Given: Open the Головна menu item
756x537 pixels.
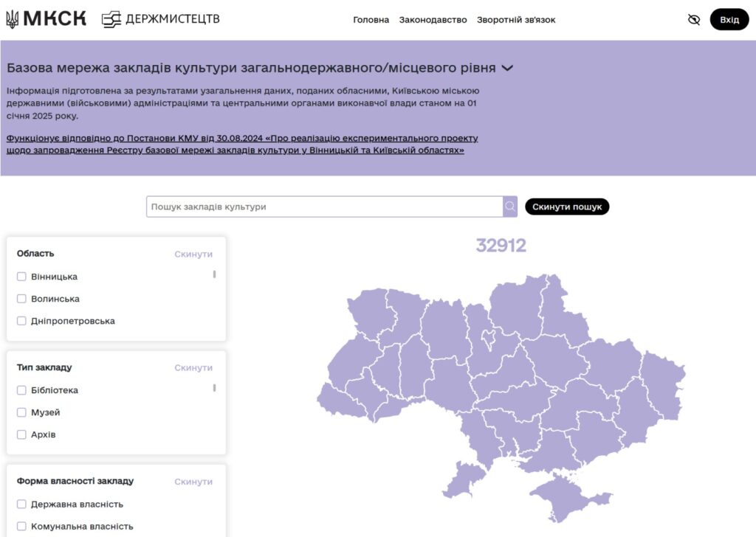Looking at the screenshot, I should pos(371,20).
